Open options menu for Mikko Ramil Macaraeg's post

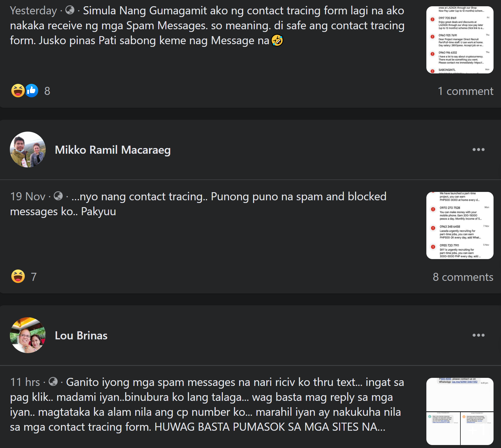click(x=478, y=150)
